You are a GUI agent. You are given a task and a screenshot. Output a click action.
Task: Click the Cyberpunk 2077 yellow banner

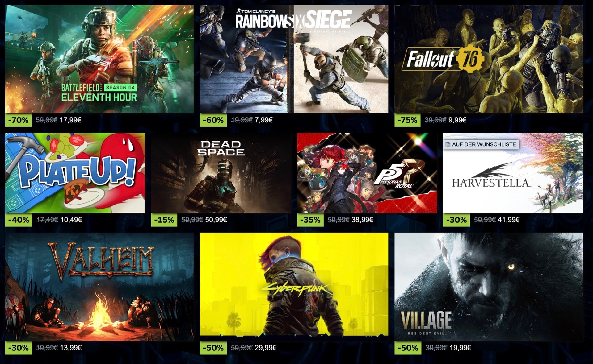coord(294,284)
